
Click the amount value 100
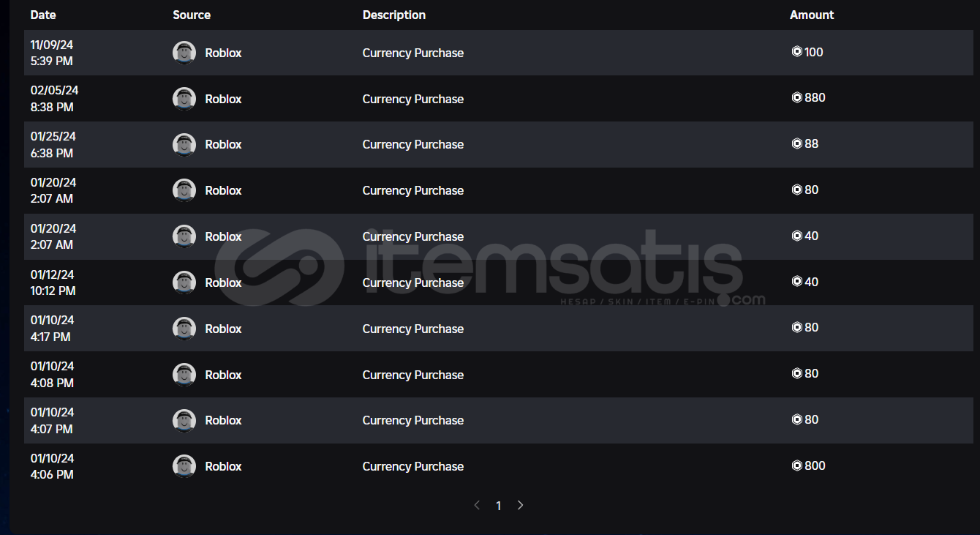click(814, 52)
